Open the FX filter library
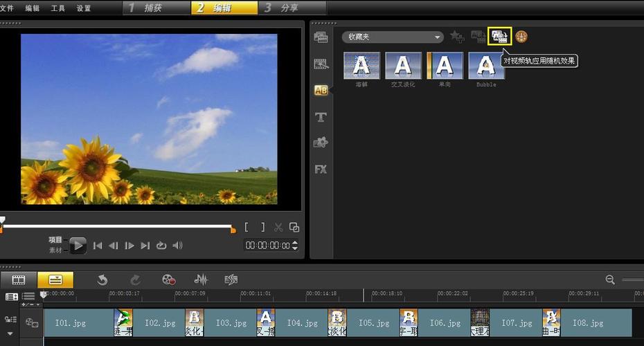The image size is (644, 346). point(321,169)
